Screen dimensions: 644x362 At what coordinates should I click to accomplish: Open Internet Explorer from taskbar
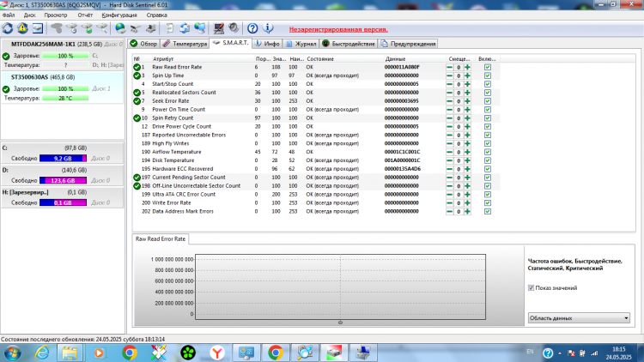point(42,353)
